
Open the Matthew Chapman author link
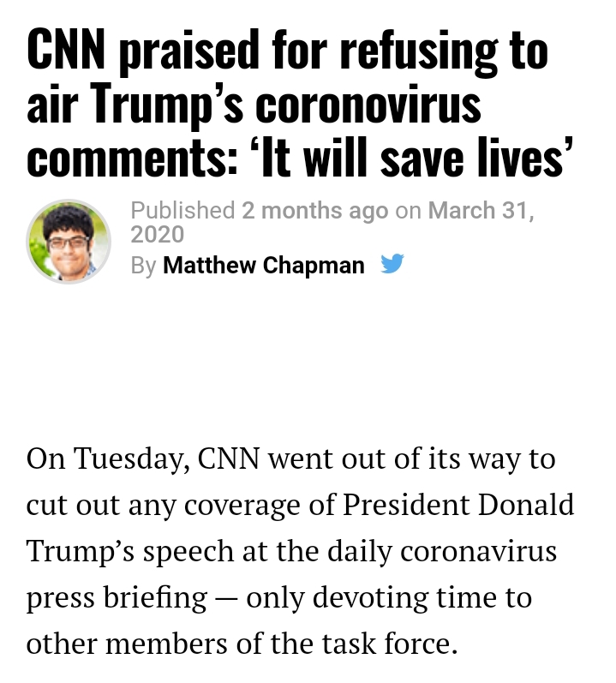(263, 265)
